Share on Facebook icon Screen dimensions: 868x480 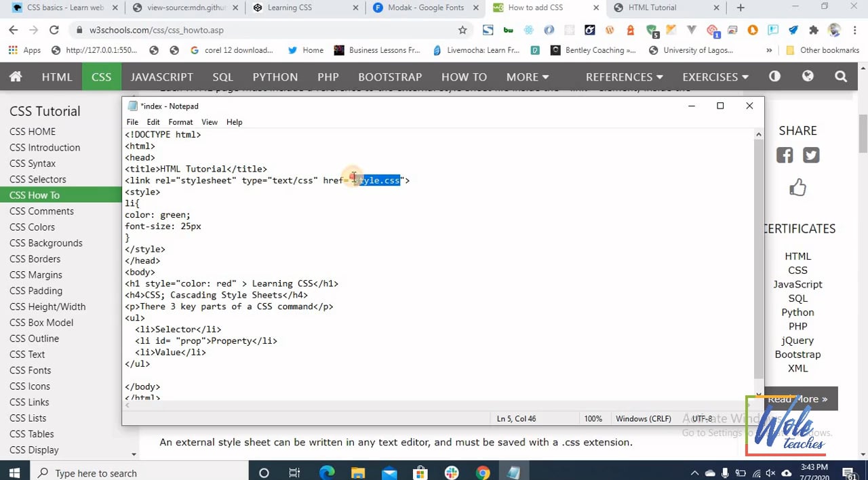click(785, 155)
